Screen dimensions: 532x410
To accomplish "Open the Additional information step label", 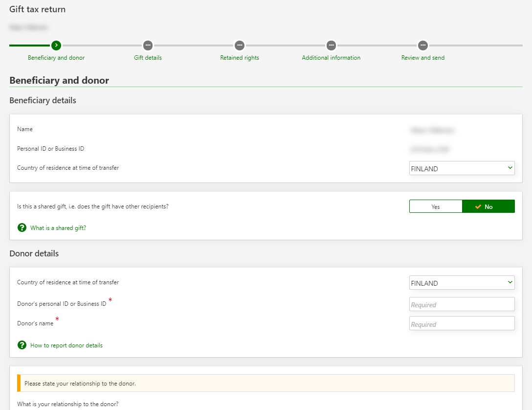I will click(331, 58).
